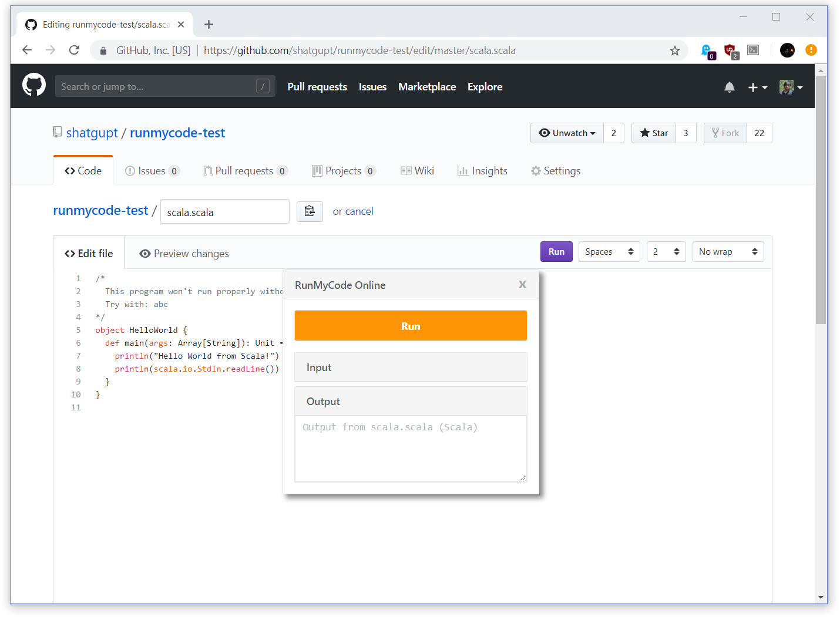The image size is (840, 617).
Task: Click the Search or jump to field
Action: pos(165,86)
